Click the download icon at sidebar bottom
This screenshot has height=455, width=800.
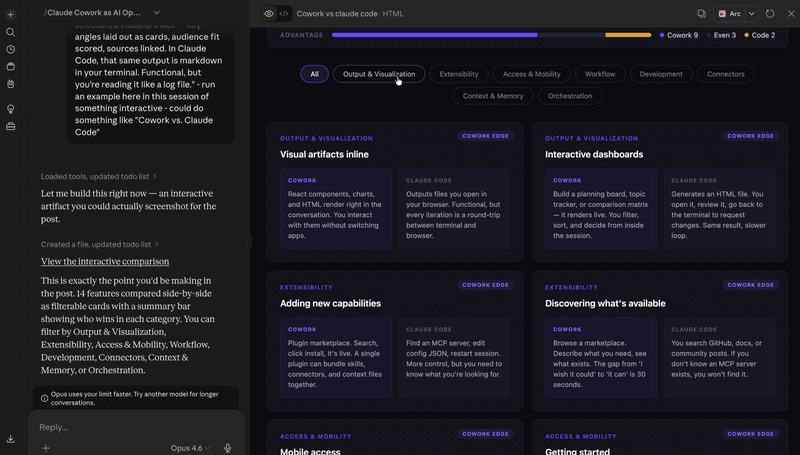tap(10, 439)
